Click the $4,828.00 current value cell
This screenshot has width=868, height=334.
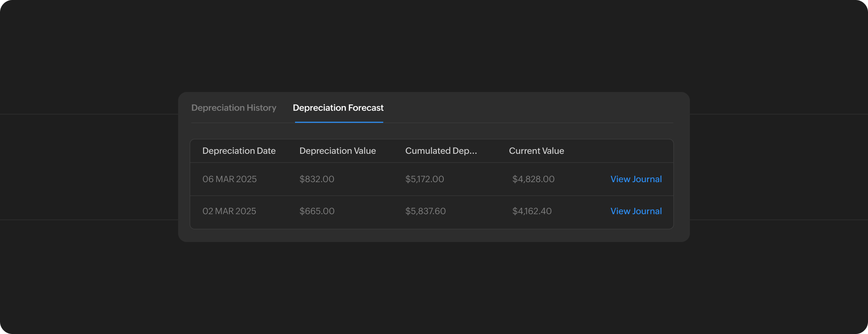533,179
